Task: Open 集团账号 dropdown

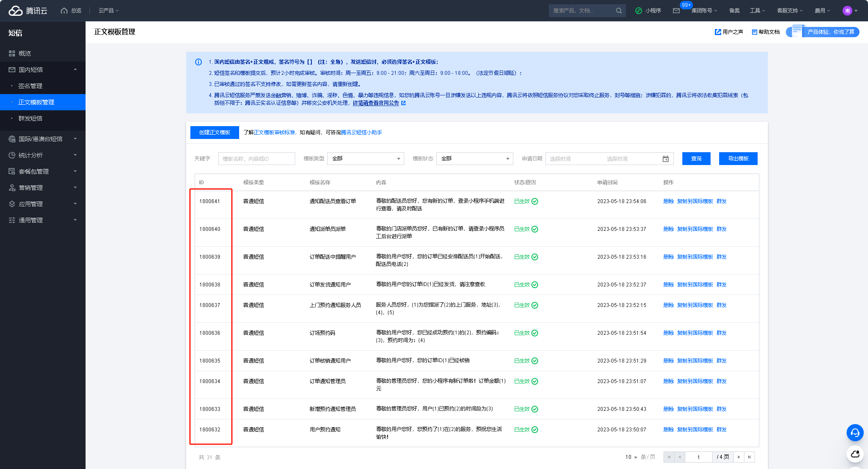Action: 704,11
